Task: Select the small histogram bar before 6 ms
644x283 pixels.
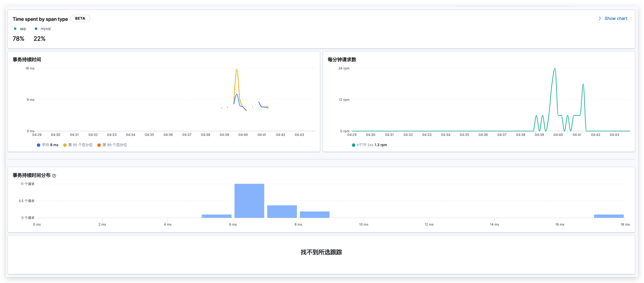Action: coord(216,216)
